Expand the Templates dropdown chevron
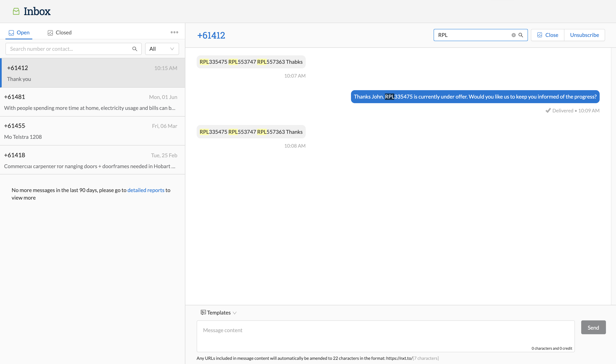 pos(235,313)
